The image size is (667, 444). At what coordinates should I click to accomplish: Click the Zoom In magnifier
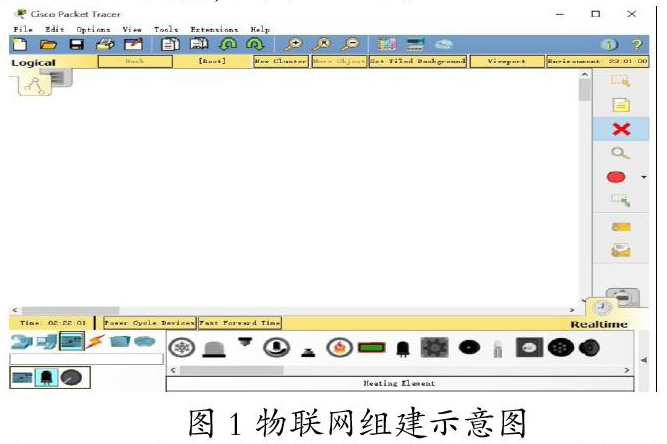pyautogui.click(x=294, y=44)
